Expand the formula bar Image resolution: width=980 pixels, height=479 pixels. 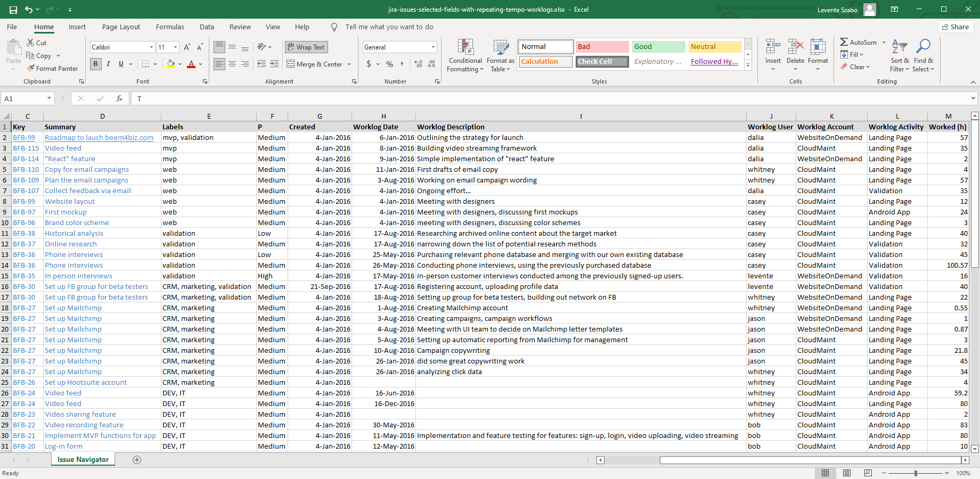click(x=973, y=98)
